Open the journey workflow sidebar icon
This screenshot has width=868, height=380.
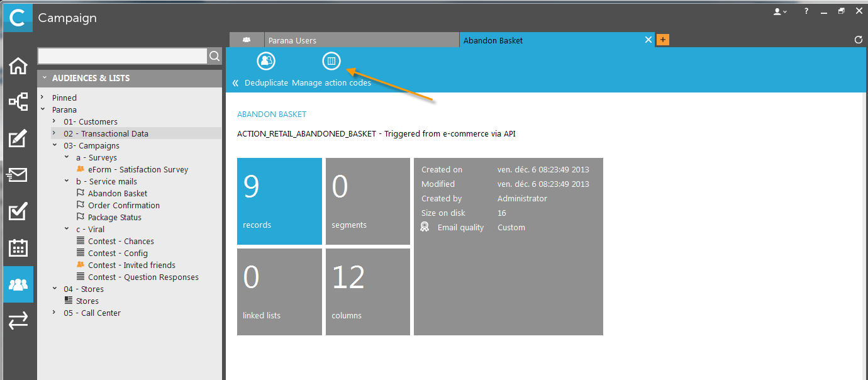click(18, 102)
